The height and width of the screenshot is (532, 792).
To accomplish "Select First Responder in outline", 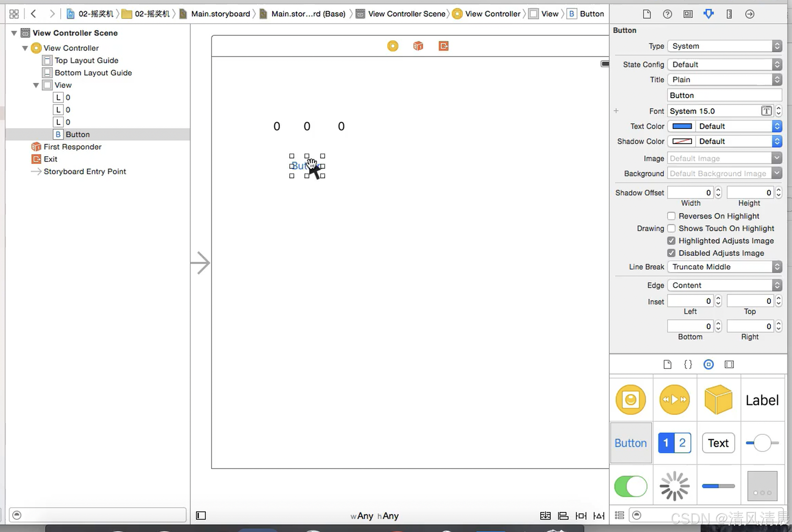I will tap(72, 147).
